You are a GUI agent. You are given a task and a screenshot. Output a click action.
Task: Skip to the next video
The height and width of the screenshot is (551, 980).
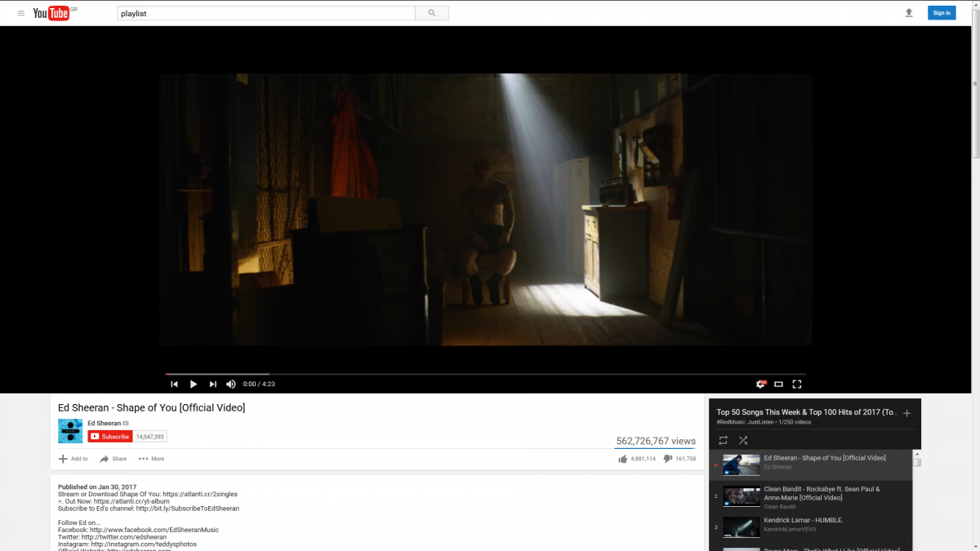213,384
